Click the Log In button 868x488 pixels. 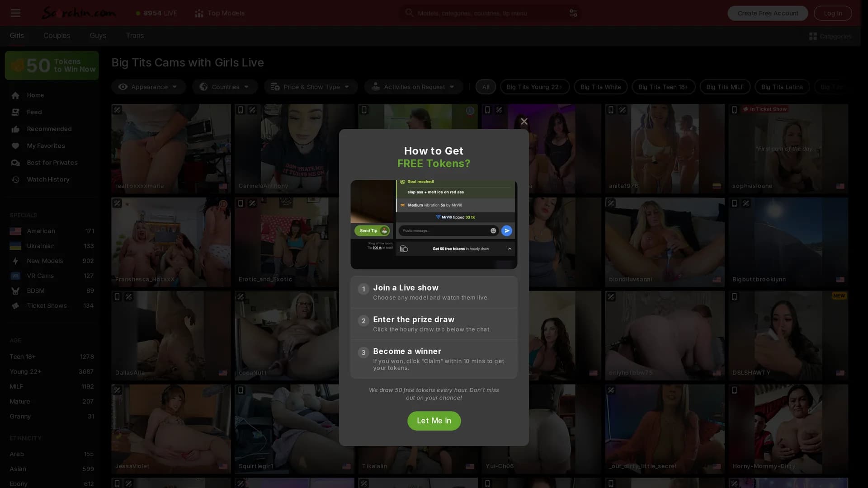click(x=833, y=13)
